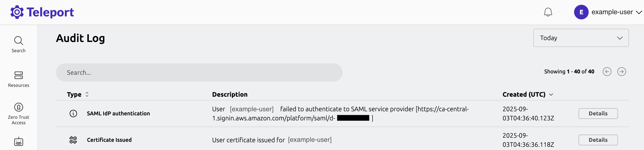Click the Teleport gear logo icon
The width and height of the screenshot is (644, 150).
coord(17,12)
